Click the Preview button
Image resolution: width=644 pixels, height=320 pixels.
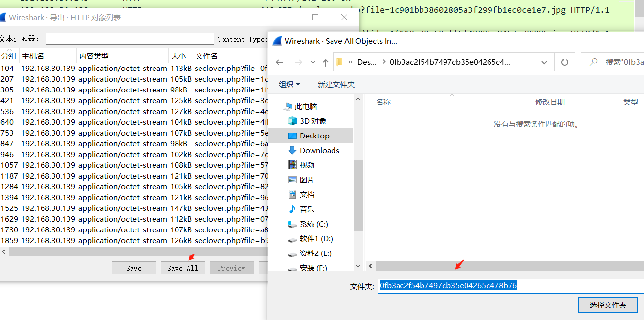[232, 268]
